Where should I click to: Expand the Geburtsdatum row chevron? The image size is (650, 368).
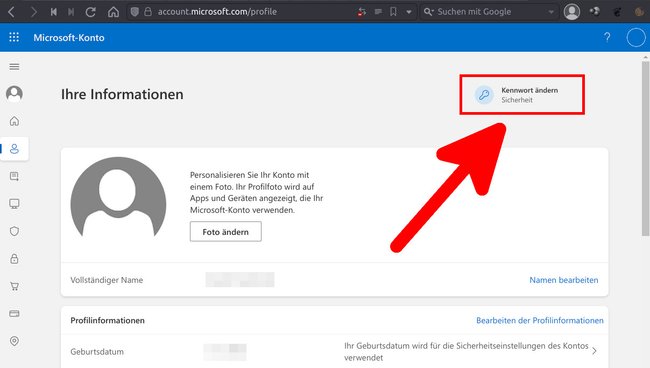pyautogui.click(x=594, y=351)
